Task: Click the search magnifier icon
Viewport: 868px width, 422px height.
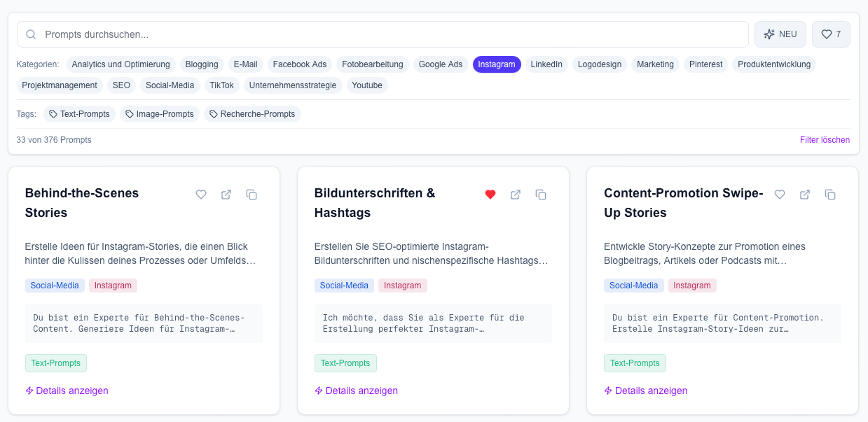Action: point(31,34)
